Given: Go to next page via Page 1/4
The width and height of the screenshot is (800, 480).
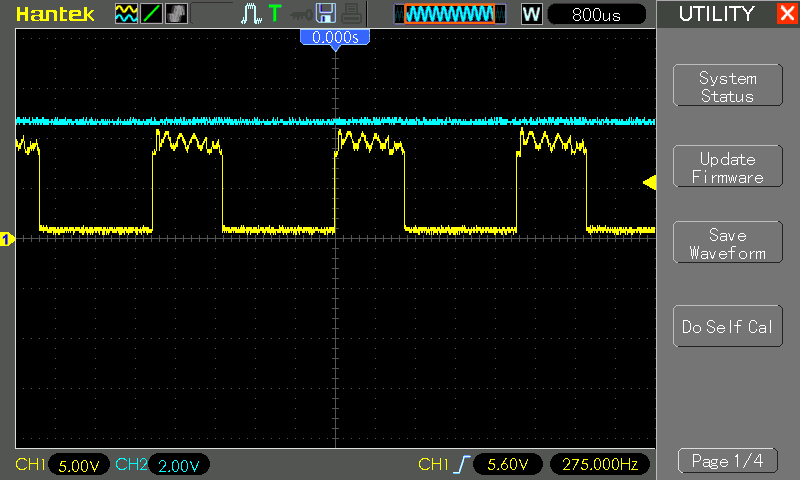Looking at the screenshot, I should coord(727,461).
